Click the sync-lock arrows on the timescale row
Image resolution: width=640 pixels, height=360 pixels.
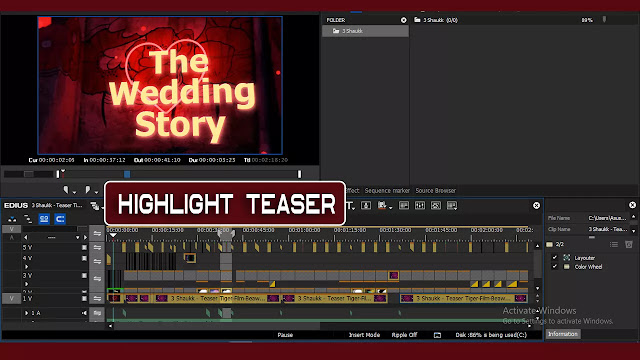pos(97,233)
